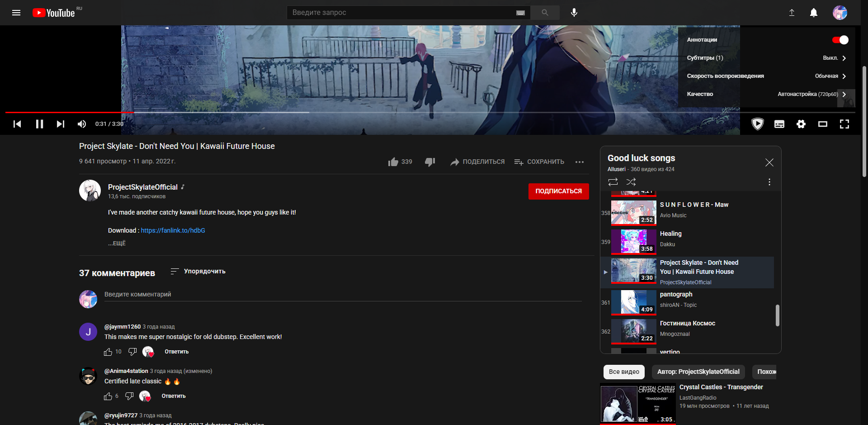868x425 pixels.
Task: Open Alluseri playlist owner link
Action: pyautogui.click(x=617, y=169)
